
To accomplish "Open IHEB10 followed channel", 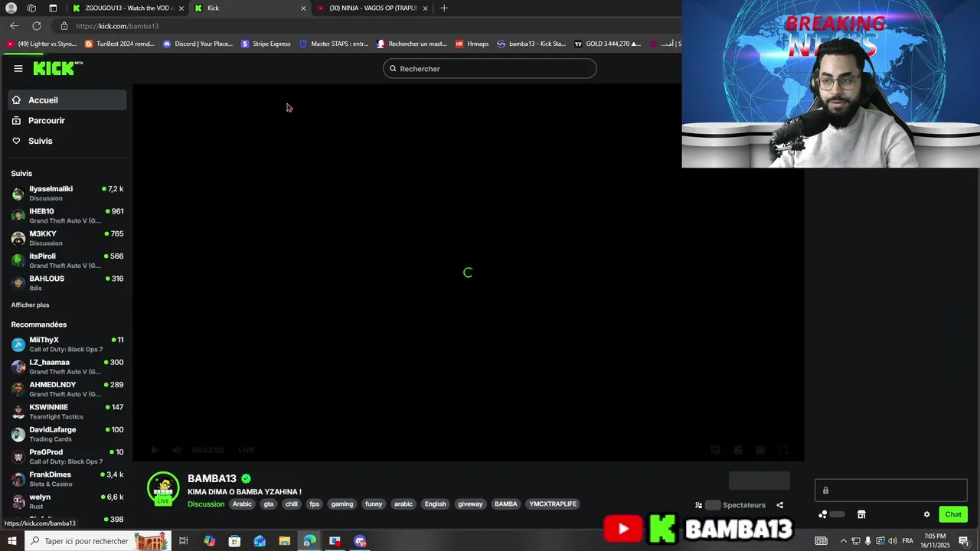I will [67, 215].
